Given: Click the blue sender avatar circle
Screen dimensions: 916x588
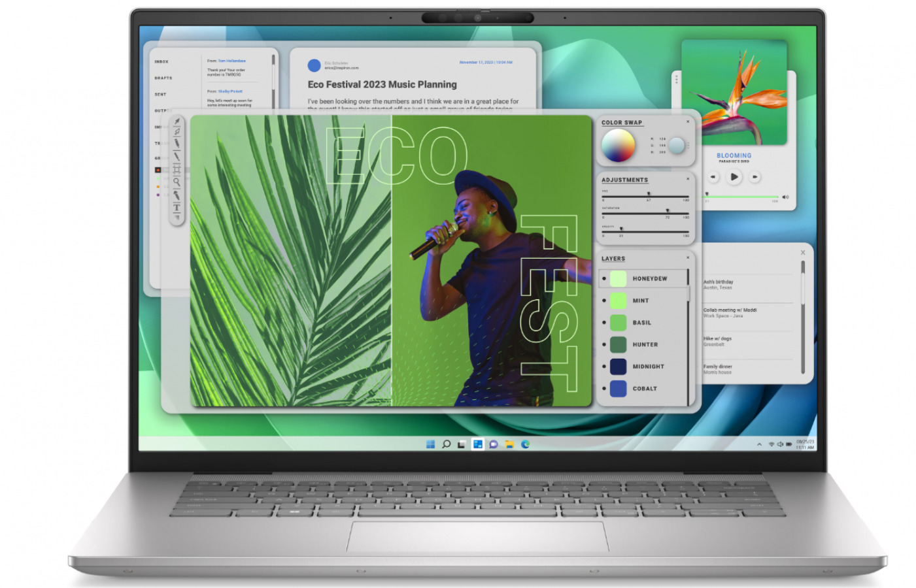Looking at the screenshot, I should [314, 65].
